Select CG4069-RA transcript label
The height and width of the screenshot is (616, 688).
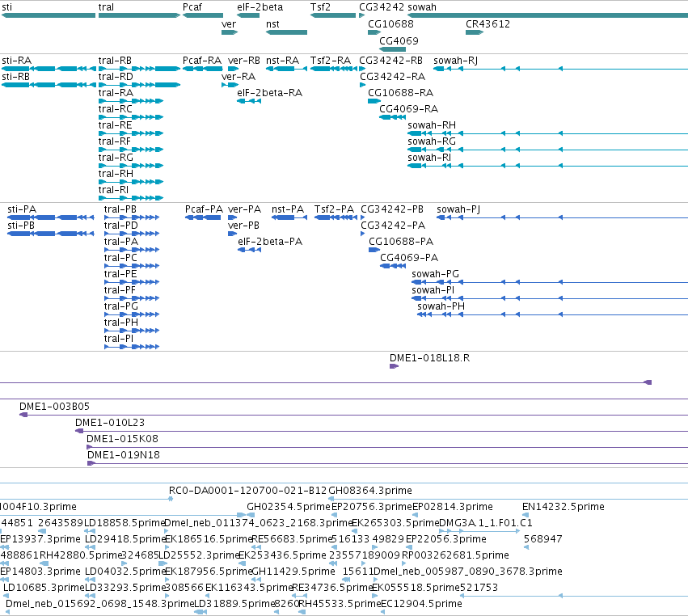pos(408,109)
